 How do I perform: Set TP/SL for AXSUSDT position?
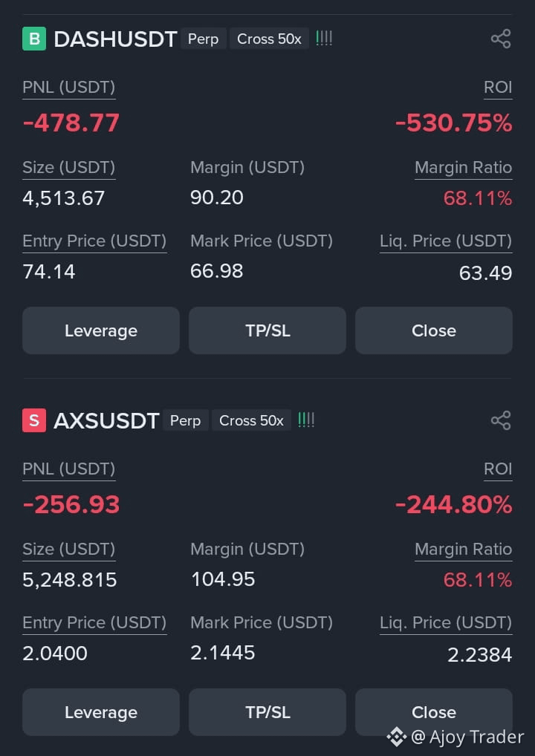click(267, 712)
